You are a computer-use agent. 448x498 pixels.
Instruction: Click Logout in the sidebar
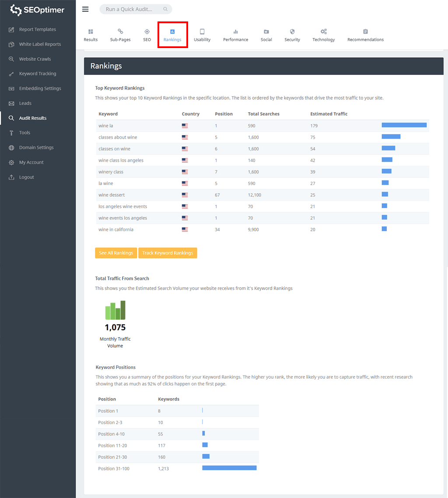26,177
